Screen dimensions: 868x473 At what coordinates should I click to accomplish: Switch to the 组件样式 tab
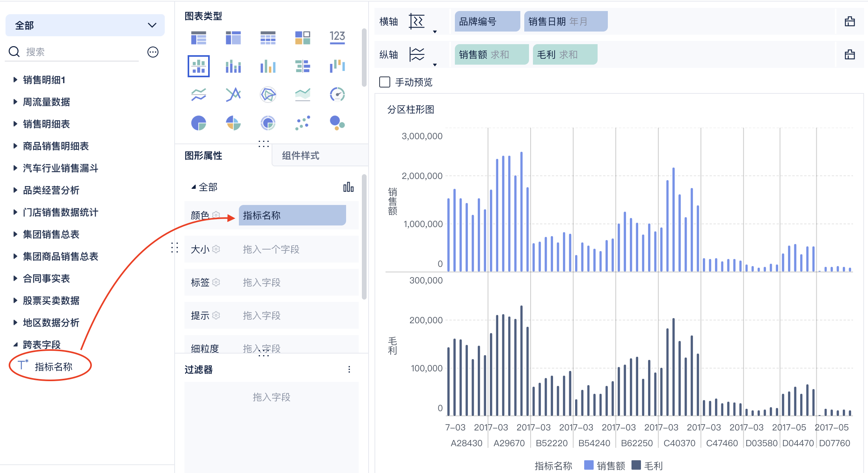pyautogui.click(x=300, y=156)
